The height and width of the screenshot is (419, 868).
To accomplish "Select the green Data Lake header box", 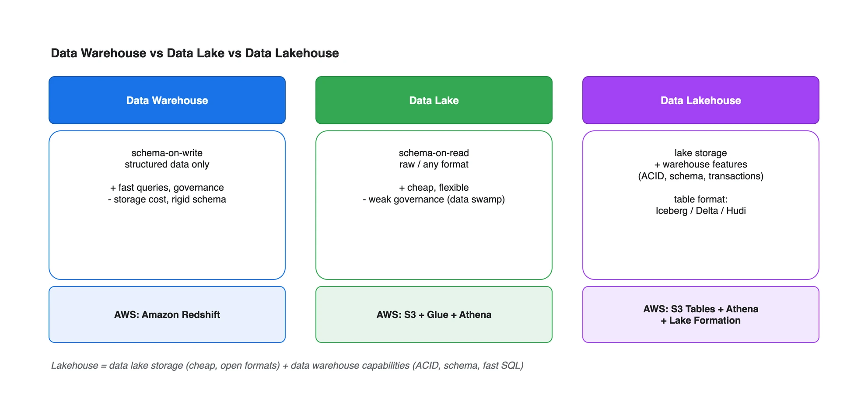I will [434, 100].
